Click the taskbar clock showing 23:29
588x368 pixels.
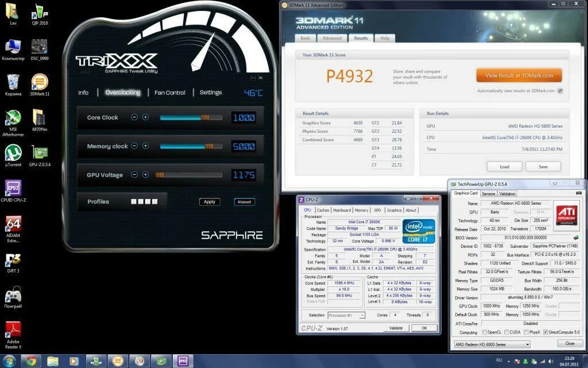point(569,361)
